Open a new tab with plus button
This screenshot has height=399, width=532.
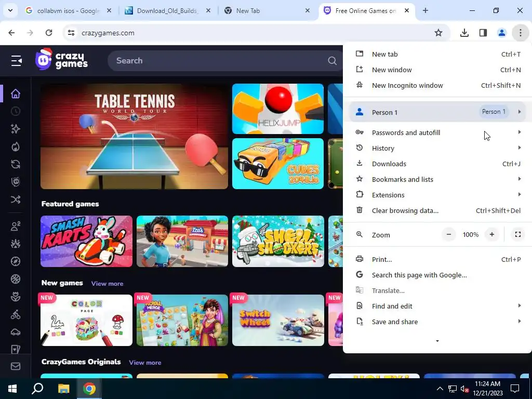[425, 11]
